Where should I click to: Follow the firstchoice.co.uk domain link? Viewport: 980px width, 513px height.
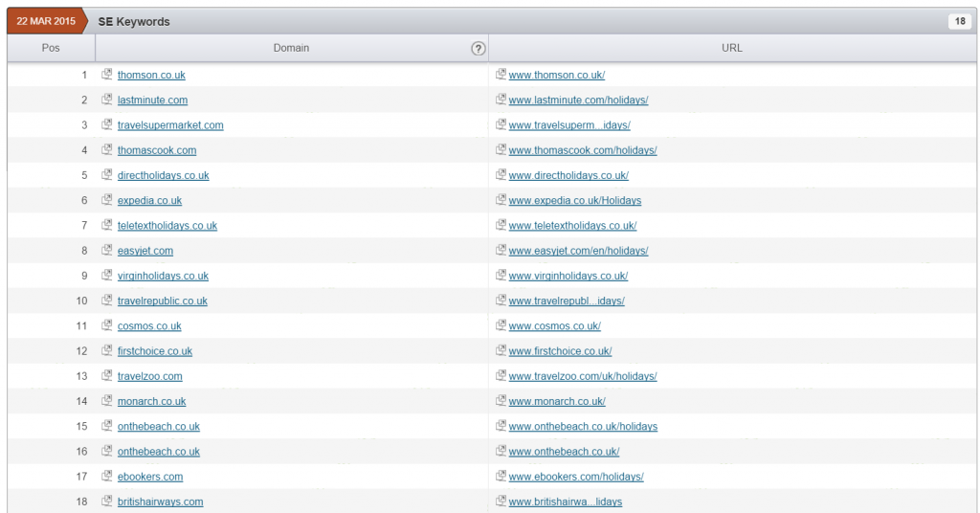pos(155,351)
